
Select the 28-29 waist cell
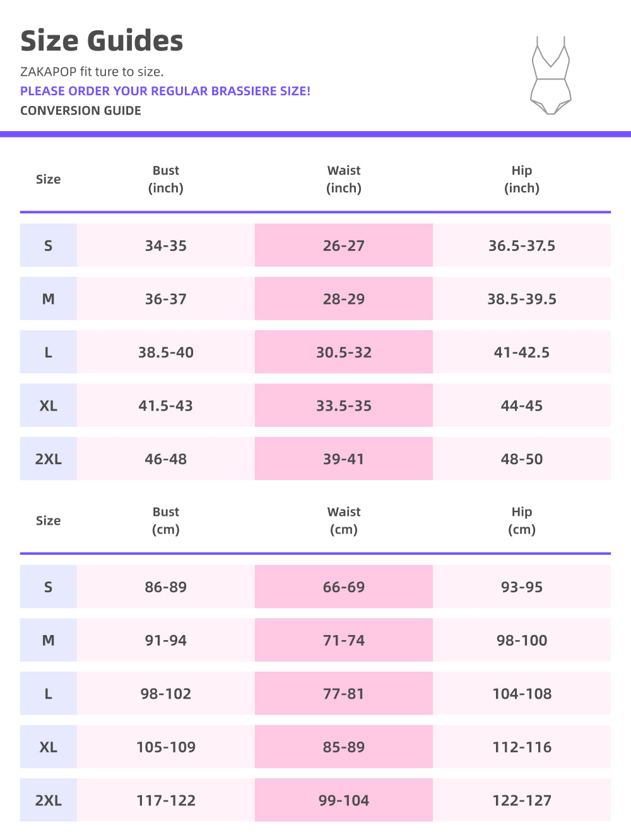tap(344, 299)
